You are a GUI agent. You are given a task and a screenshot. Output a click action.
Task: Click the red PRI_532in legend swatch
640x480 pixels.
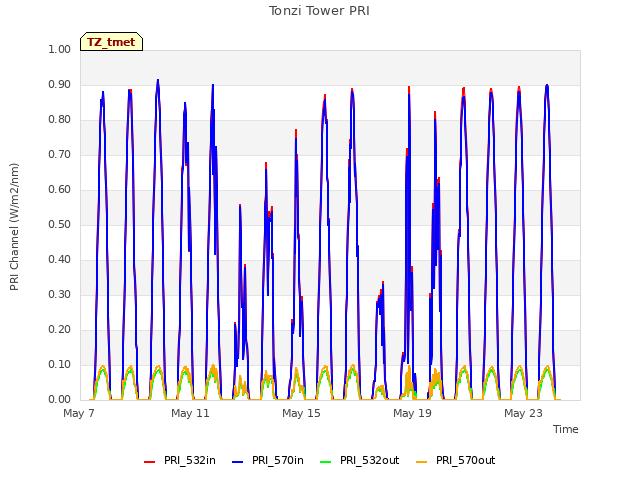pos(149,462)
